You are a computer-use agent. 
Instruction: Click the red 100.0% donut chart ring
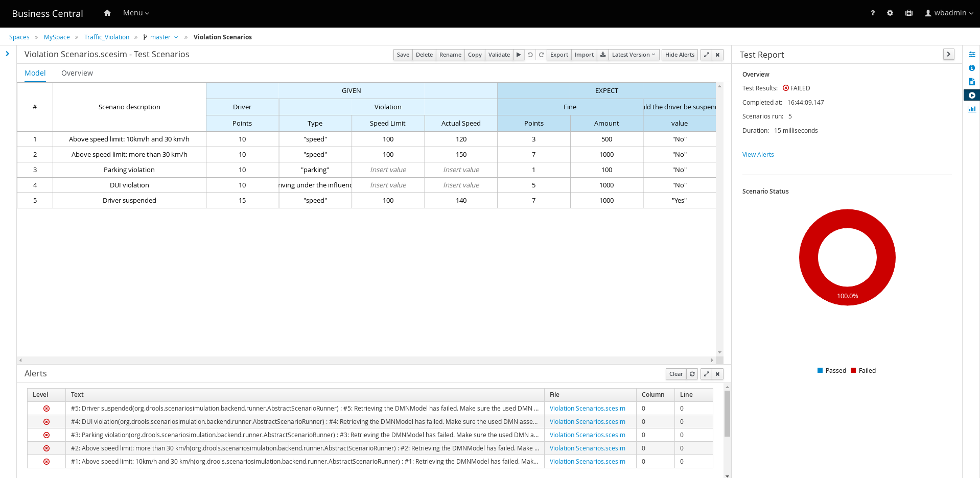point(809,257)
